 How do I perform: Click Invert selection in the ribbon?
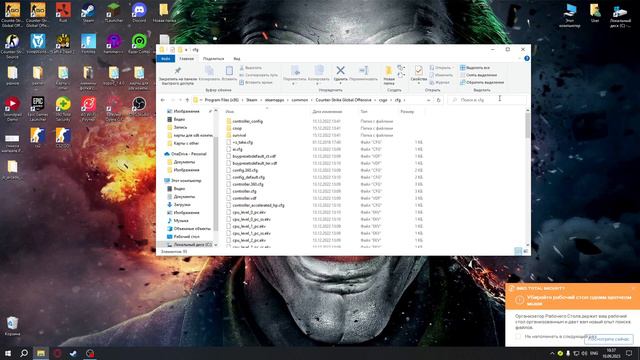[x=482, y=82]
